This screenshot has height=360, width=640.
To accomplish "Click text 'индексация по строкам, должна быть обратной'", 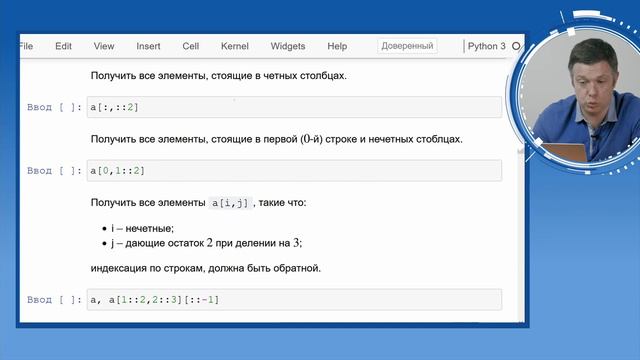I will [206, 269].
